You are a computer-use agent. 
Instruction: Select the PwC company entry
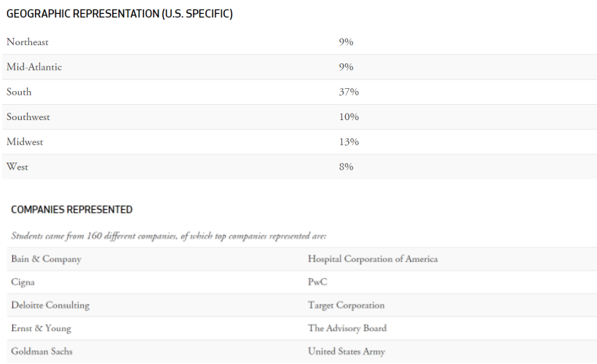coord(318,282)
